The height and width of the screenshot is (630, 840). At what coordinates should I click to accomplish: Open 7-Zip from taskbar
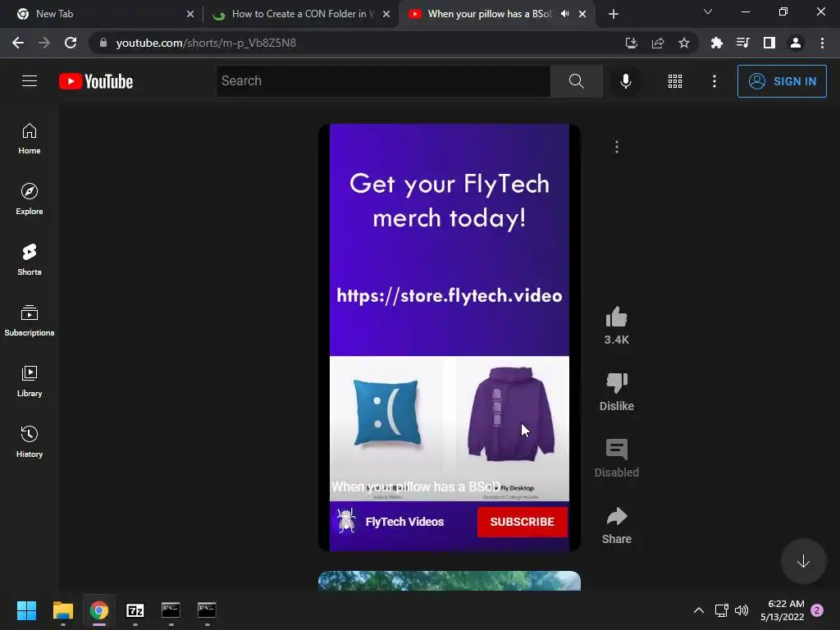135,610
